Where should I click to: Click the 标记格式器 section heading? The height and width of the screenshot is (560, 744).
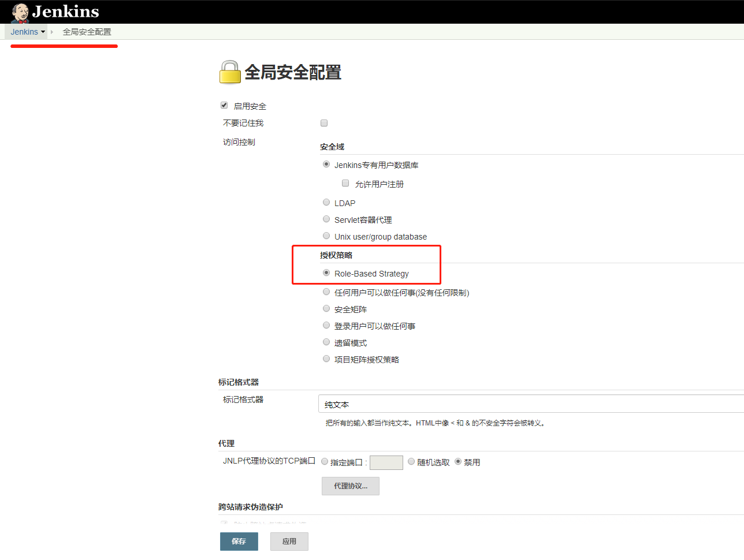pyautogui.click(x=239, y=382)
